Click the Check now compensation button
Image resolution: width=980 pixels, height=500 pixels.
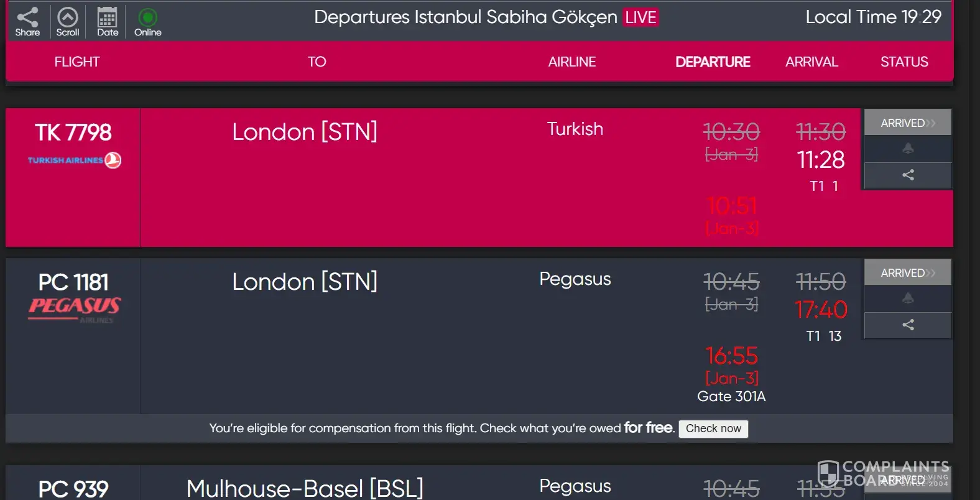[x=713, y=428]
